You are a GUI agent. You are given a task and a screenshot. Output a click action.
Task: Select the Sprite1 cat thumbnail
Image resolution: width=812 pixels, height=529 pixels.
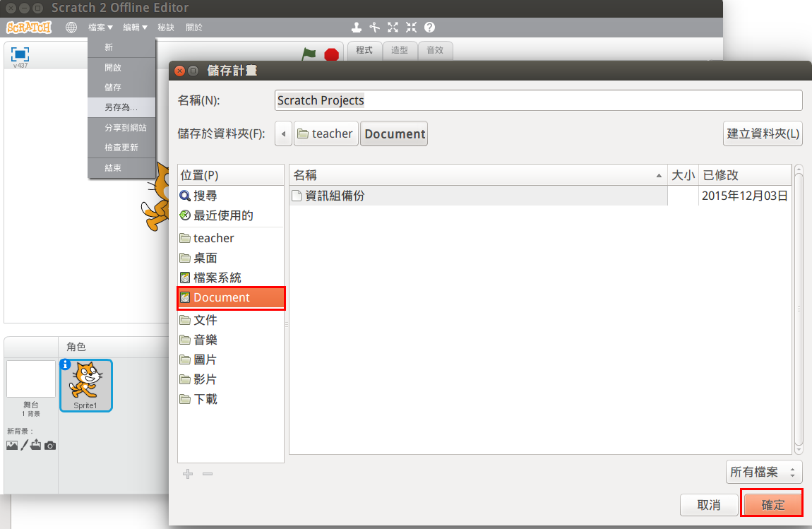click(86, 386)
